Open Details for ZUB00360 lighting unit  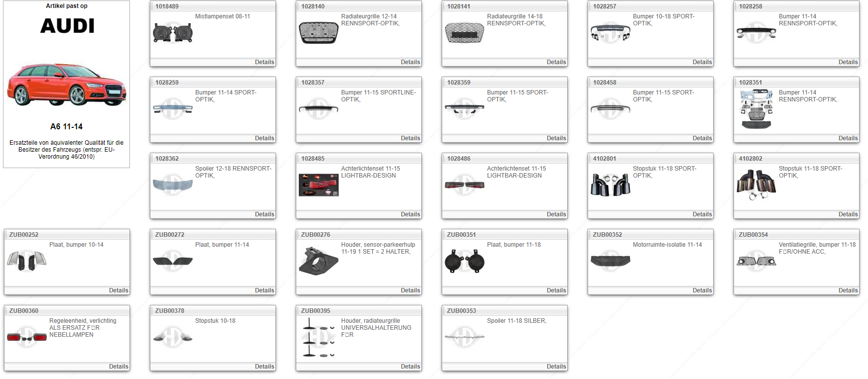click(x=118, y=367)
